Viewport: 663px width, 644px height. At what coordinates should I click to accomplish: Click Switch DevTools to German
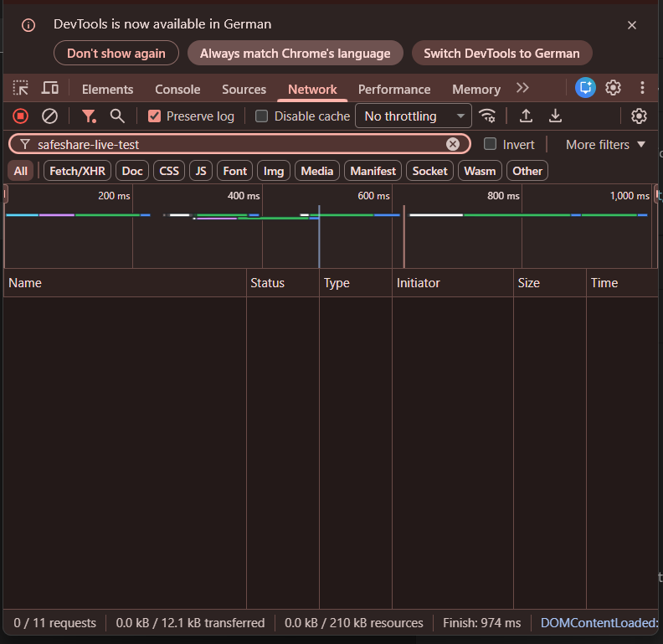pos(502,54)
